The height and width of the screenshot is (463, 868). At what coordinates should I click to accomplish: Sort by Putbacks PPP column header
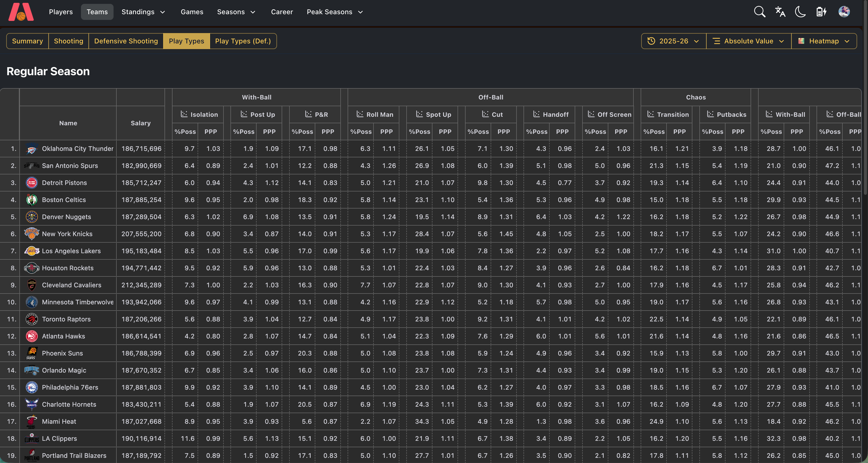click(738, 132)
